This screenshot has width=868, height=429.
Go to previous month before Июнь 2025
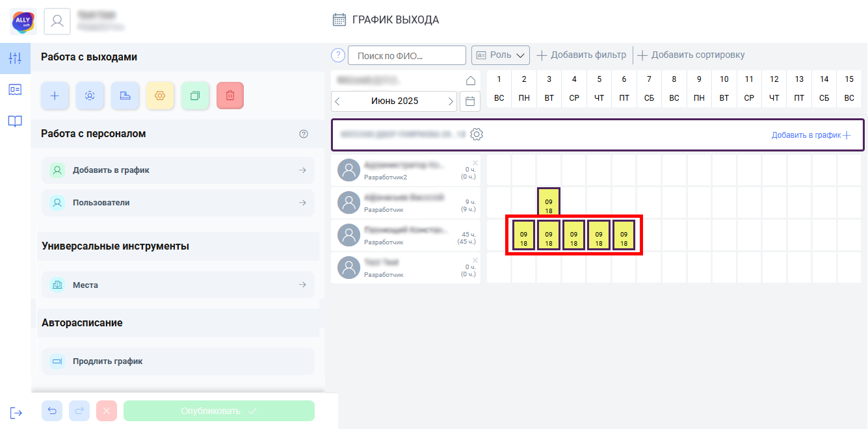click(x=337, y=101)
